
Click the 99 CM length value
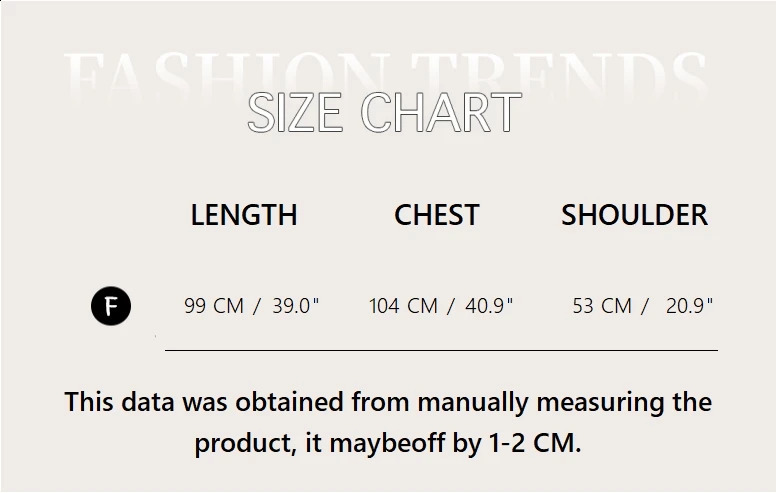point(214,306)
